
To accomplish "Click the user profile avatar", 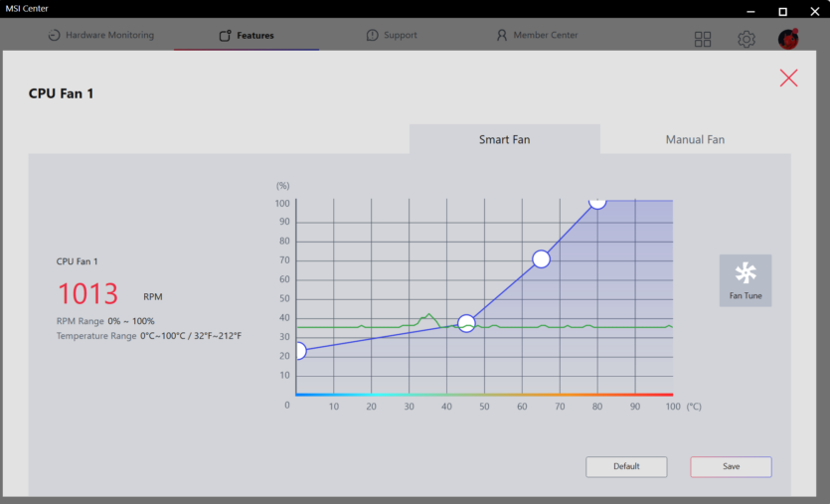I will pos(788,39).
